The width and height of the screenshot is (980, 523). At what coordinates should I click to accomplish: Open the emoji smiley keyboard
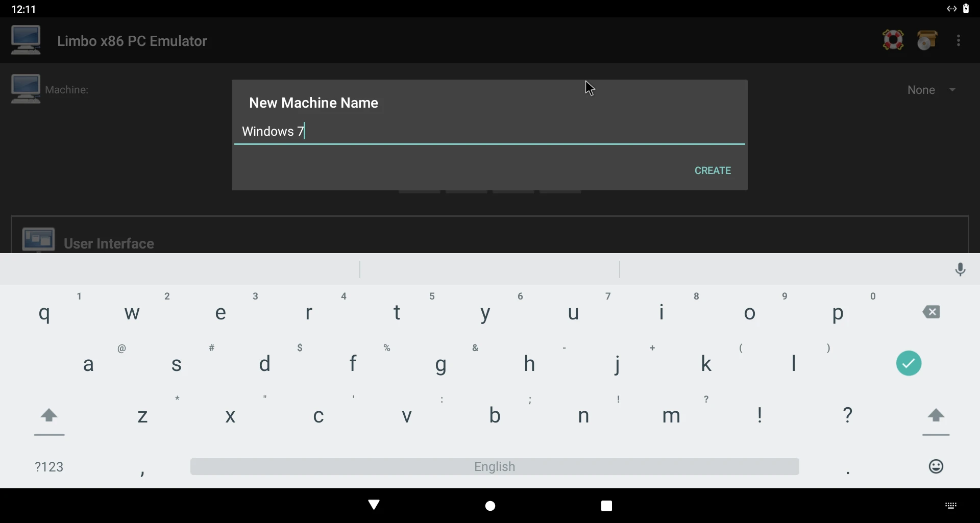point(936,466)
